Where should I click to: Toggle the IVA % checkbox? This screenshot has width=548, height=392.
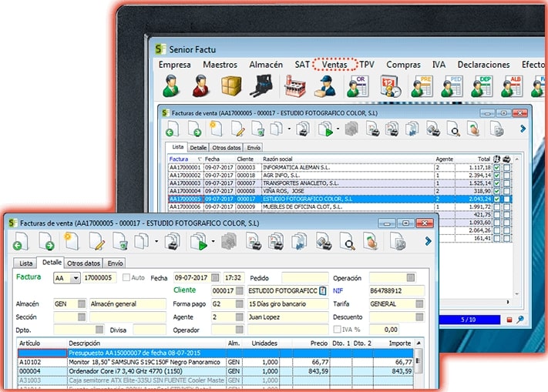coord(337,330)
